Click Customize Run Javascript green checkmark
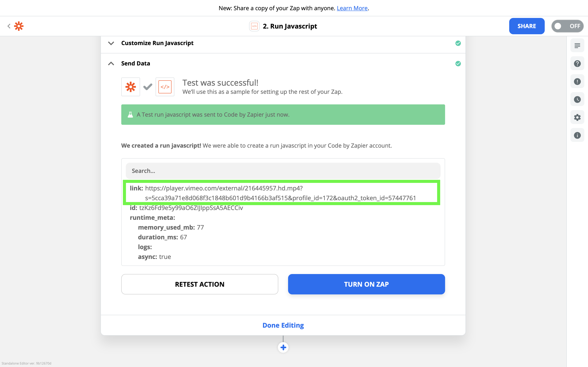This screenshot has height=367, width=588. click(458, 43)
